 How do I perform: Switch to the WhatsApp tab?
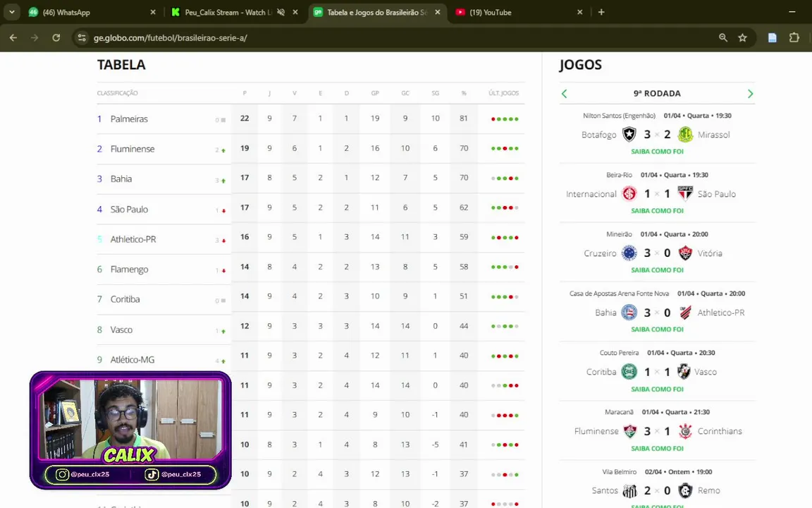(x=92, y=12)
